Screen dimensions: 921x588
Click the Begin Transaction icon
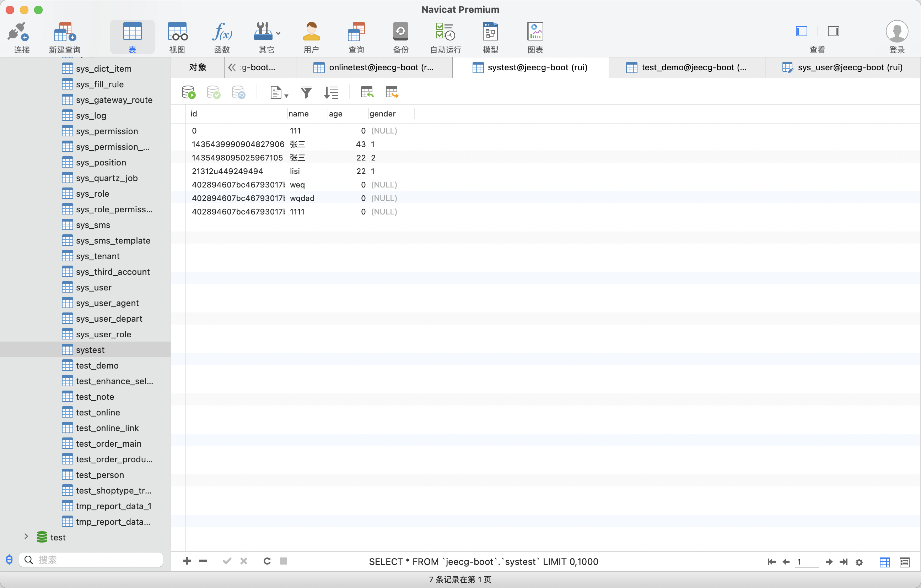pos(189,92)
